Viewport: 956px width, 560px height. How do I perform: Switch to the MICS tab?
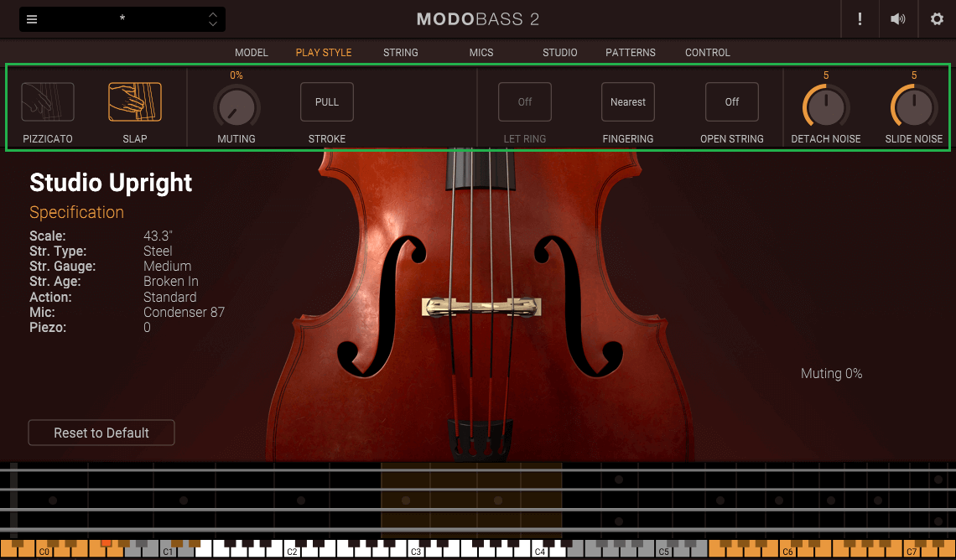[x=481, y=53]
